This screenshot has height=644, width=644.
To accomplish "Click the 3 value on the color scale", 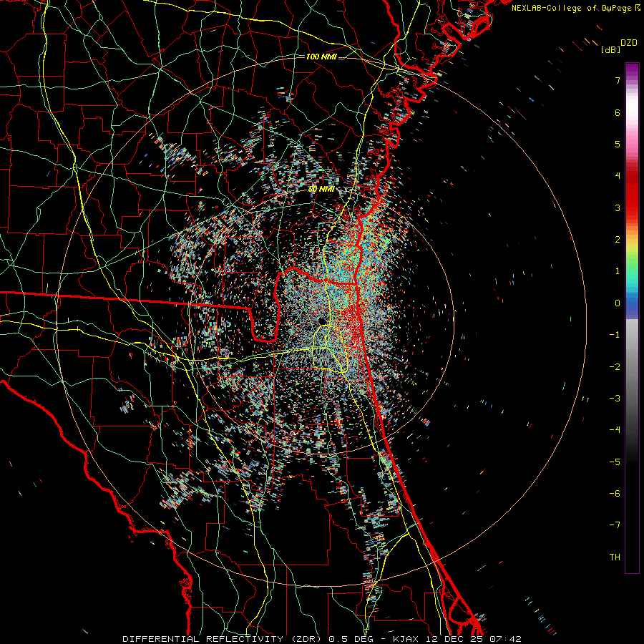I will [x=618, y=208].
